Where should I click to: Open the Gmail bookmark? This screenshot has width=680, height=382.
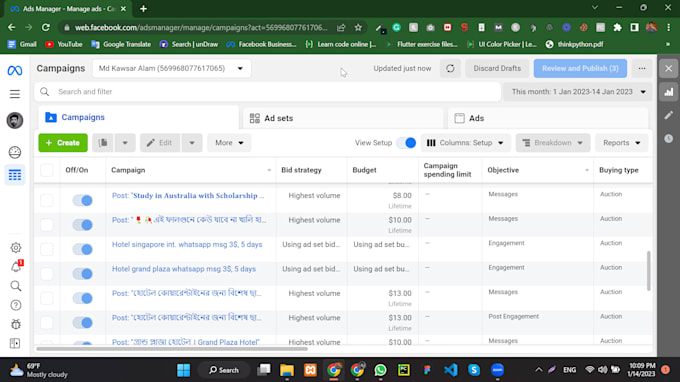[22, 44]
